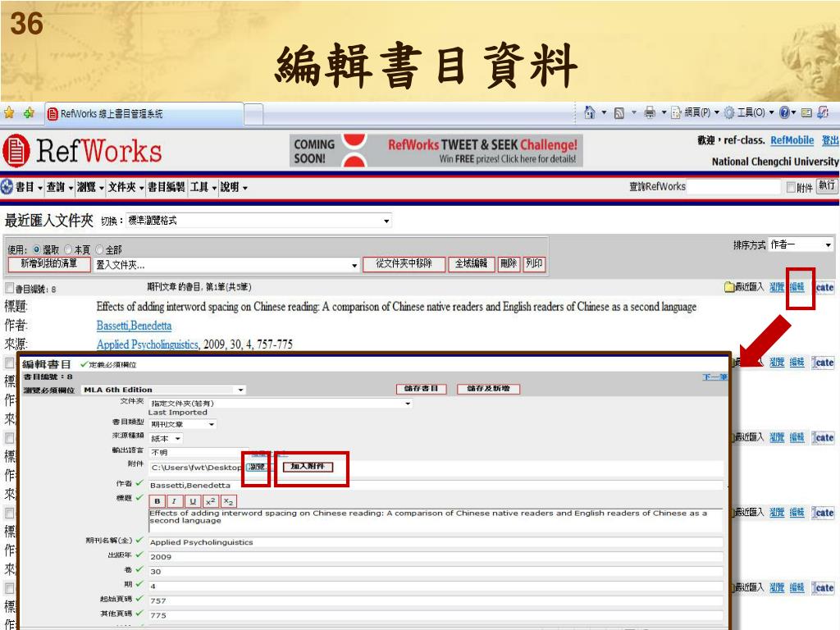The image size is (840, 630).
Task: Click the 新增到我的清單 button
Action: (48, 263)
